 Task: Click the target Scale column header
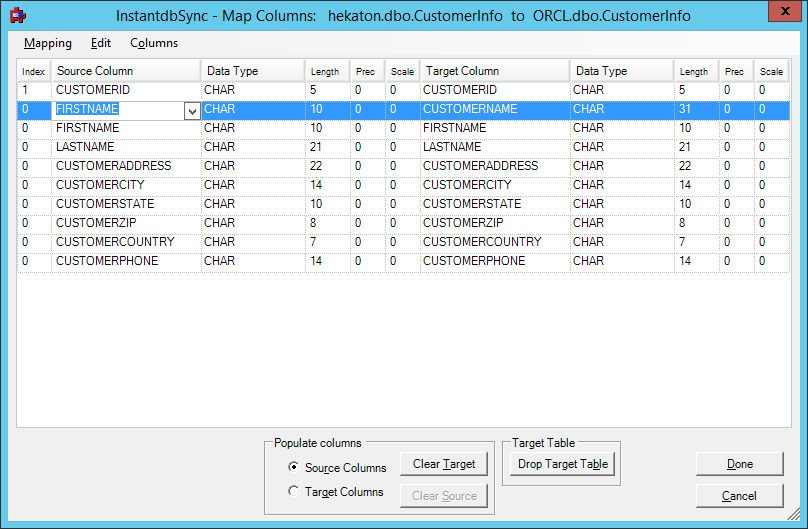click(x=771, y=72)
